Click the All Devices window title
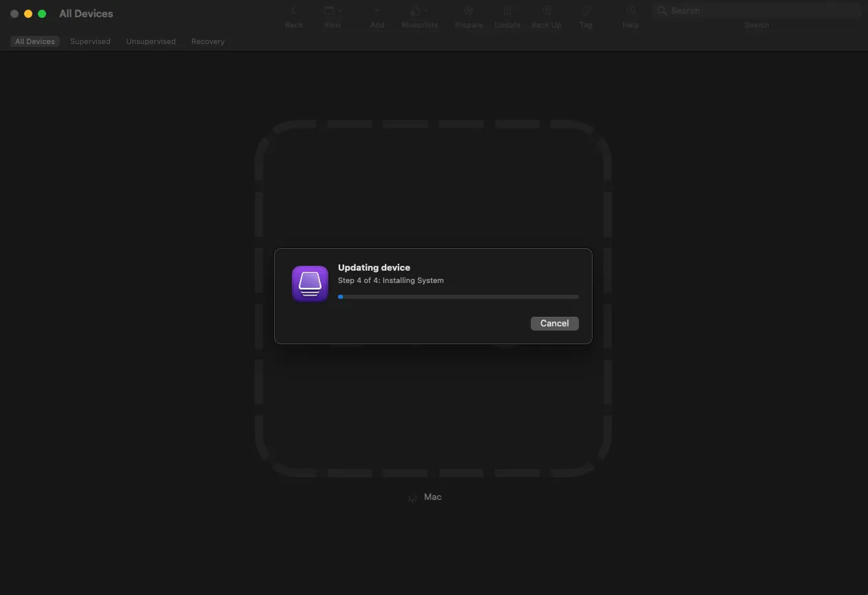Screen dimensions: 868x595 coord(86,14)
